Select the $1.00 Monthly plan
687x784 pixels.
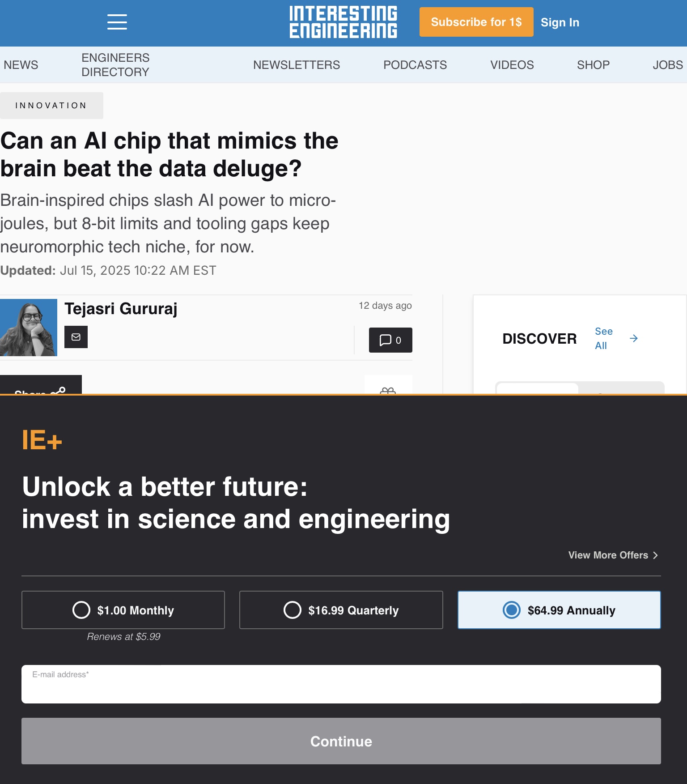[x=123, y=610]
